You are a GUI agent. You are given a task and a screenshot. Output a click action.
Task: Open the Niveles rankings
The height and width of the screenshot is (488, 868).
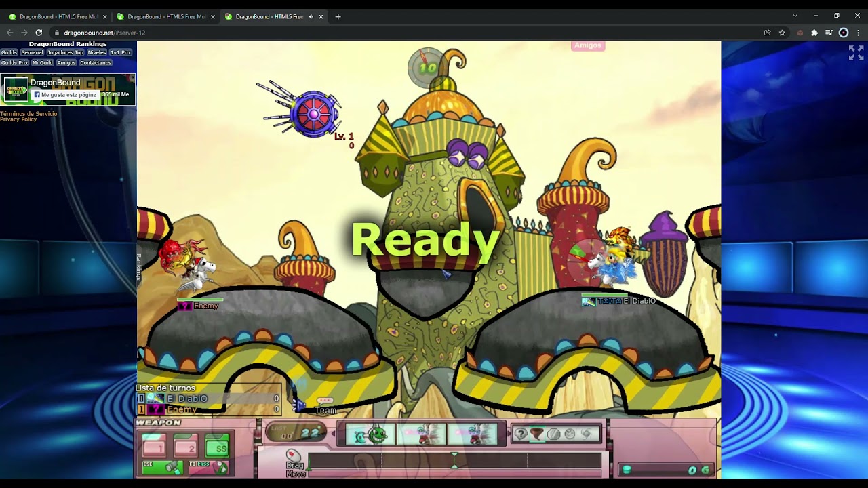pos(97,52)
